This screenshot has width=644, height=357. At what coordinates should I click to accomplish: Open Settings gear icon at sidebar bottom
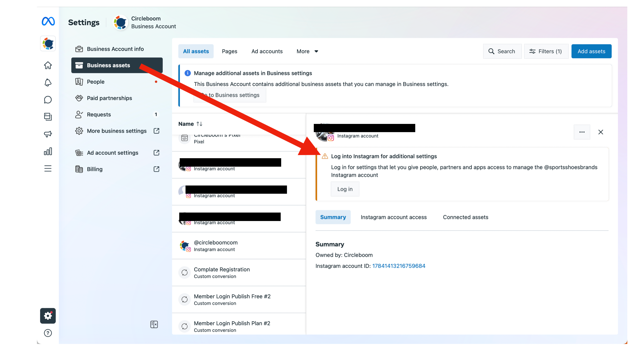[x=48, y=316]
